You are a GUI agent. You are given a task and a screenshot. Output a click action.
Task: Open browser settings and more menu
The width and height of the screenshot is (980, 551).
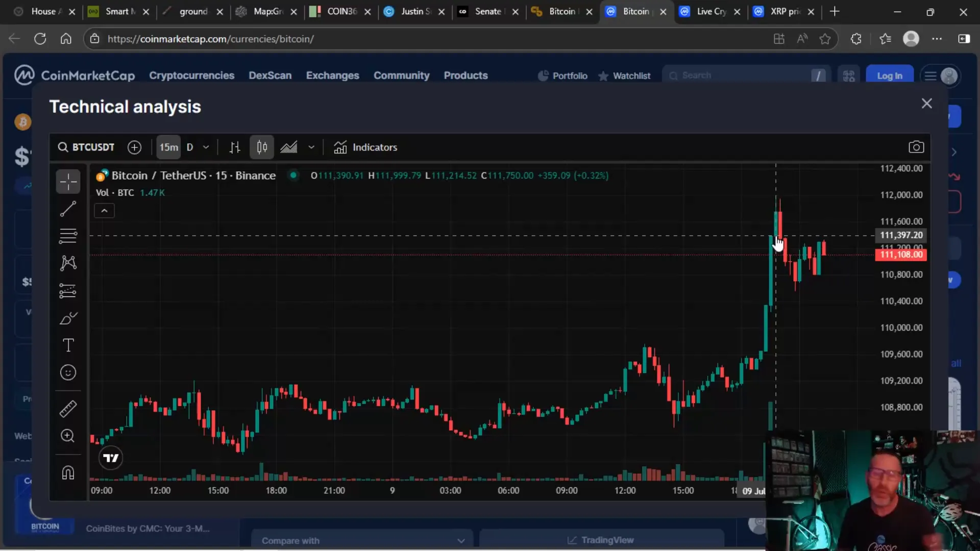937,39
